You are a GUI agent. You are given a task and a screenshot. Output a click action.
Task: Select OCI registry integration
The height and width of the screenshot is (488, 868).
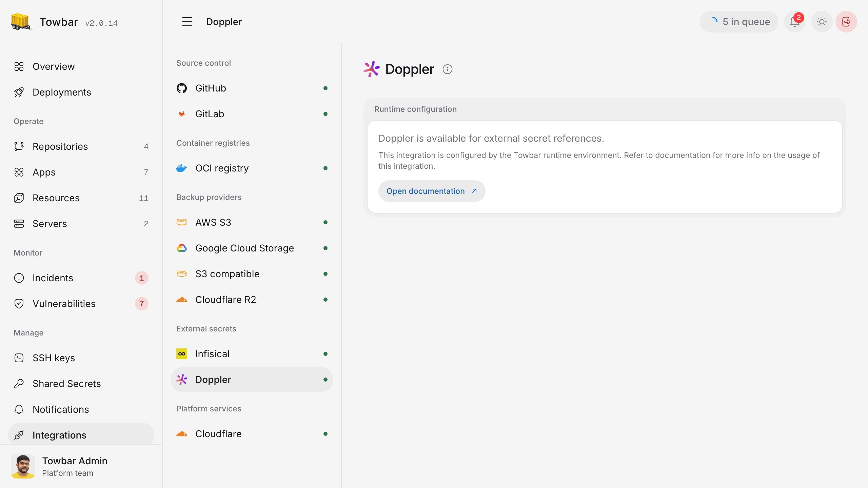point(252,168)
